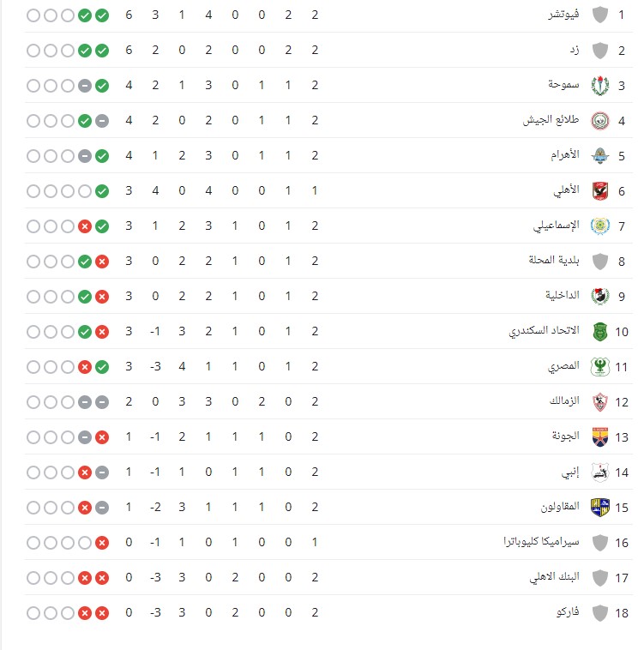Click the Tala'ea El Gaish (طلائع الجيش) logo
This screenshot has height=650, width=644.
[x=599, y=120]
